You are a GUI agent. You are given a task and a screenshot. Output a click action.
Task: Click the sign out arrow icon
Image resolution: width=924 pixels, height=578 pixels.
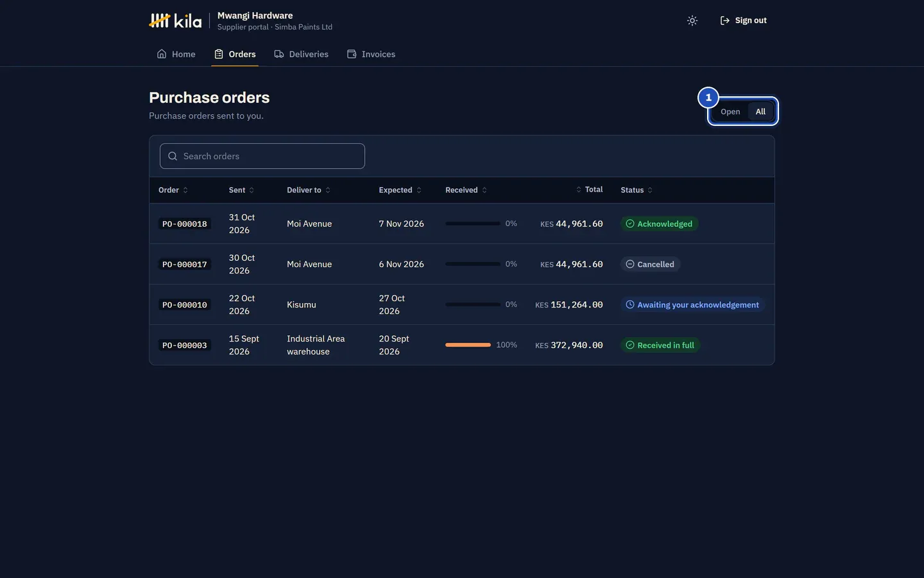coord(725,21)
